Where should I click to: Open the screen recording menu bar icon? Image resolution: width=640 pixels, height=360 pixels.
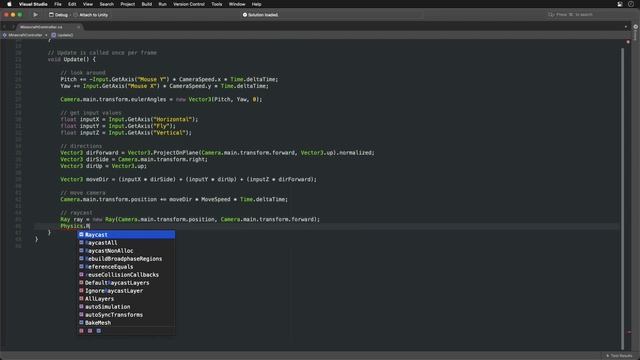click(x=620, y=4)
